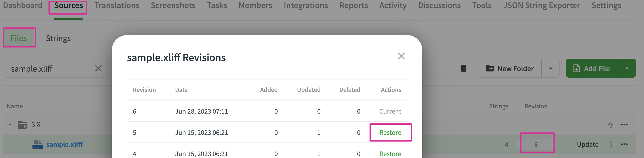The image size is (644, 158).
Task: Click the Updated column header
Action: 308,90
